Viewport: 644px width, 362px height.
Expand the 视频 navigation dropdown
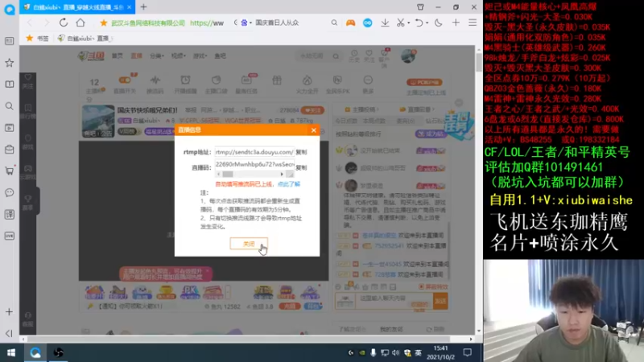(x=178, y=56)
